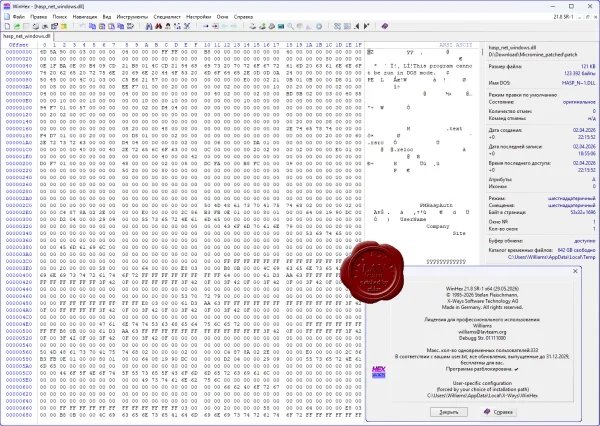Click the disabled Save toolbar icon
The image size is (600, 426).
[26, 26]
